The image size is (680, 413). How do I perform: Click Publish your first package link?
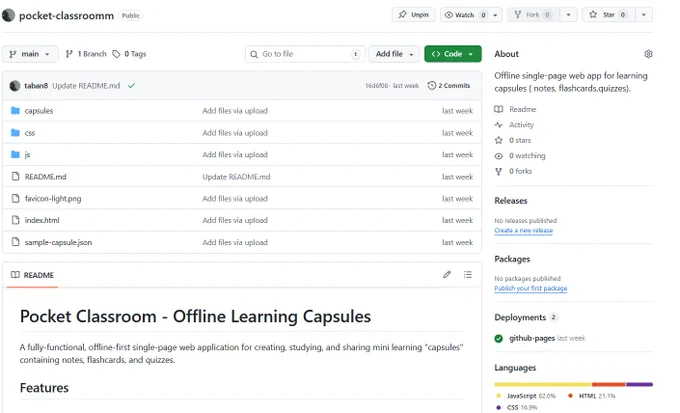530,288
